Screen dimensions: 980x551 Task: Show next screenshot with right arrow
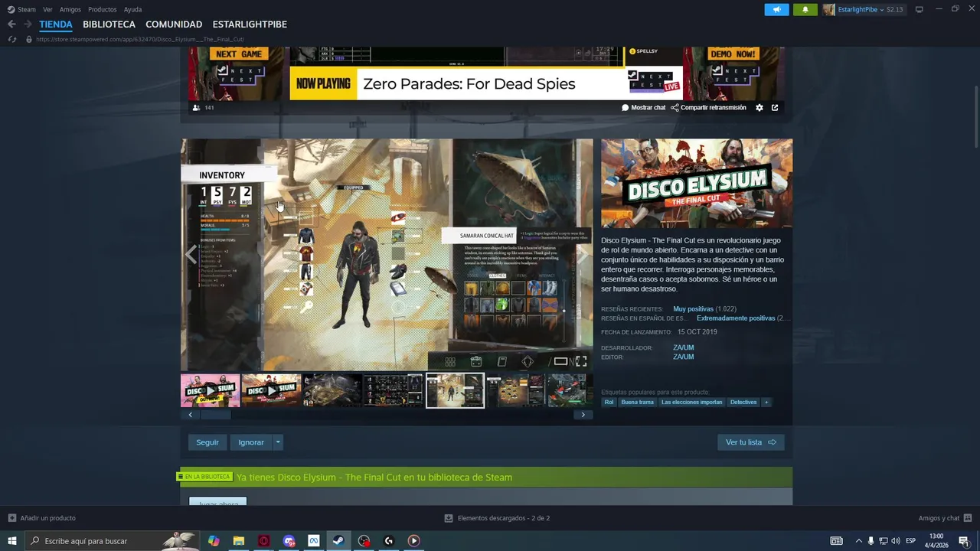(583, 255)
